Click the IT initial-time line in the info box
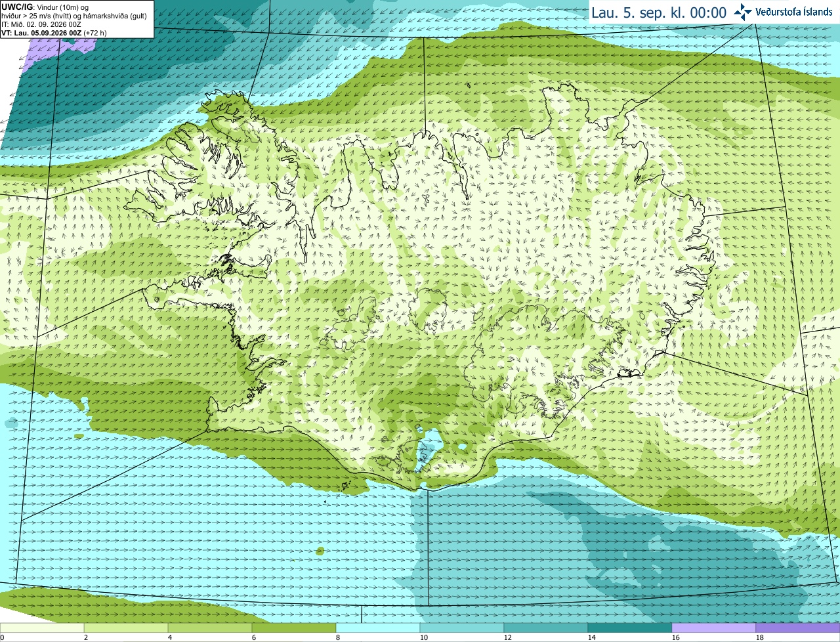This screenshot has width=840, height=642. (x=41, y=24)
